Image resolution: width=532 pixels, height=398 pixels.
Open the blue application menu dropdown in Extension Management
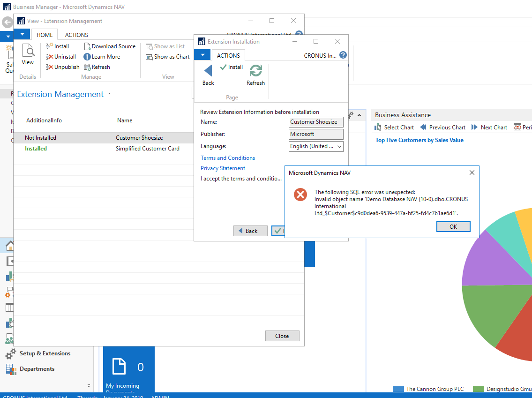(22, 34)
